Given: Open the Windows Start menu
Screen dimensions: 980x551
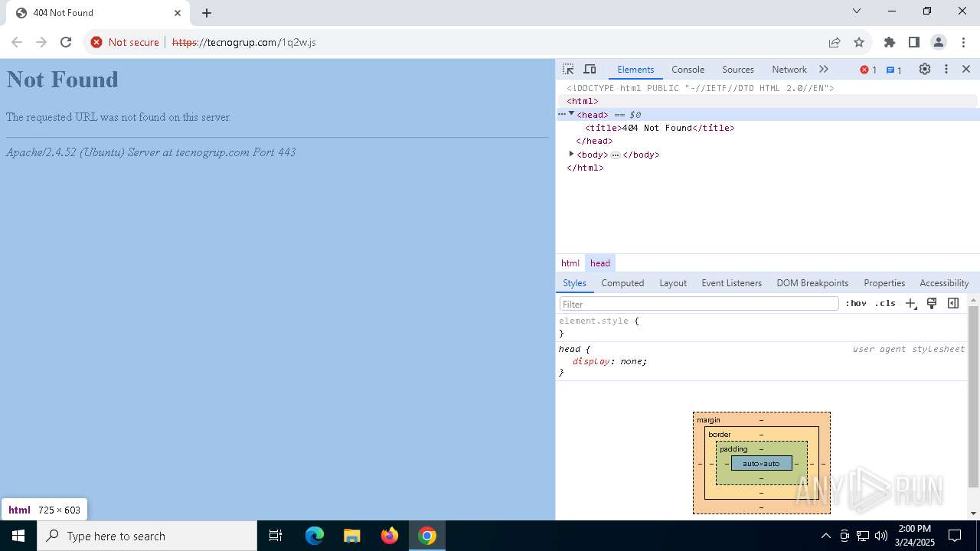Looking at the screenshot, I should [18, 536].
